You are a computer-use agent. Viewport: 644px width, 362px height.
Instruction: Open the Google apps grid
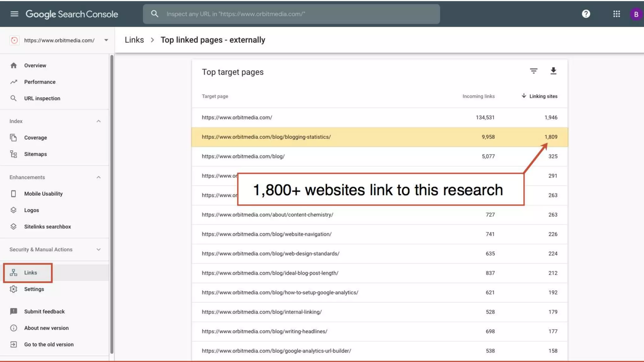(616, 14)
